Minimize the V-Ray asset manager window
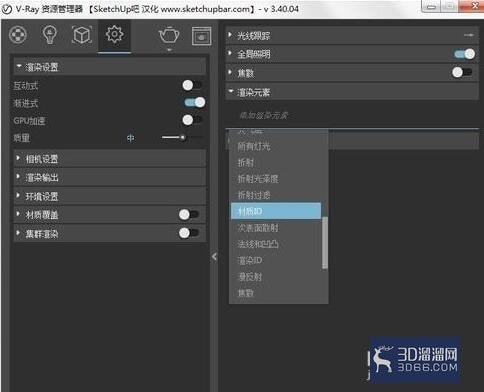The height and width of the screenshot is (392, 484). [x=431, y=6]
